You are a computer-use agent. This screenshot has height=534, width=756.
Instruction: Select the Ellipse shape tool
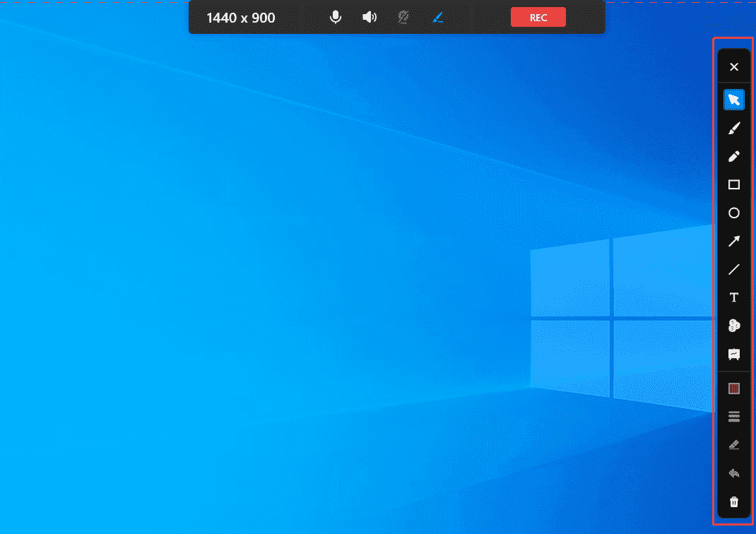[x=733, y=213]
